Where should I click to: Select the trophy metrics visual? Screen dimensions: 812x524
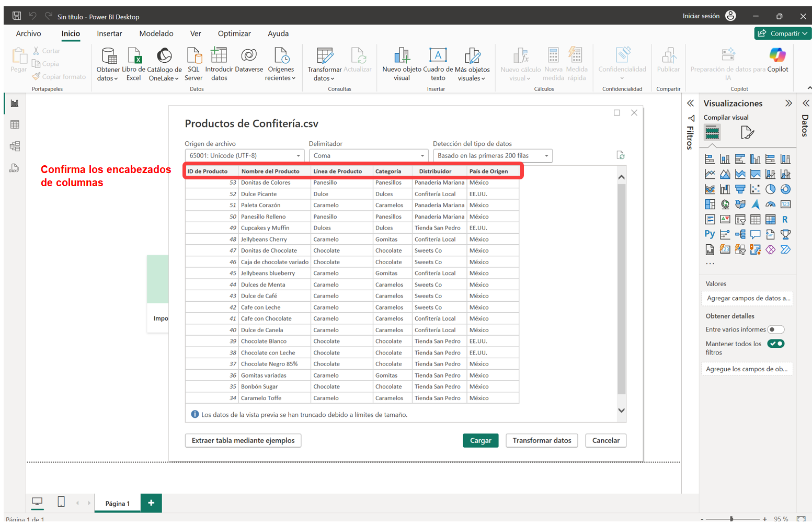click(785, 234)
